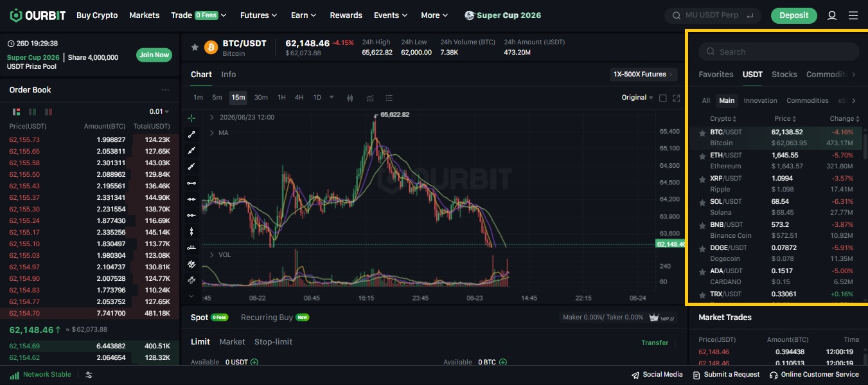The height and width of the screenshot is (385, 868).
Task: Toggle chart fullscreen icon
Action: tap(676, 98)
